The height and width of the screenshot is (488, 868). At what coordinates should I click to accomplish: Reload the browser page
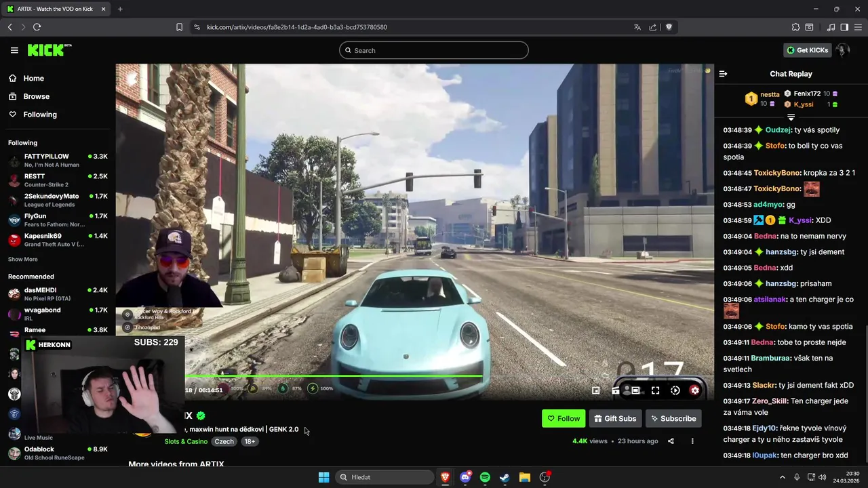coord(37,27)
